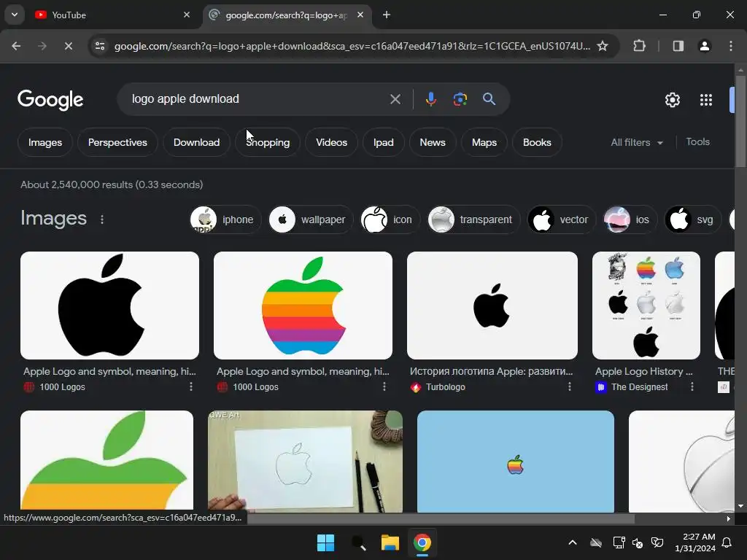Refine images with wallpaper chip
The width and height of the screenshot is (747, 560).
311,219
